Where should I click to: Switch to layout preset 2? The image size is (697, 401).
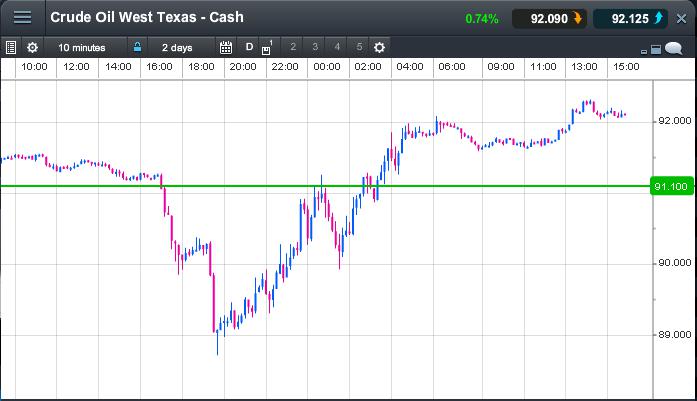pyautogui.click(x=293, y=47)
